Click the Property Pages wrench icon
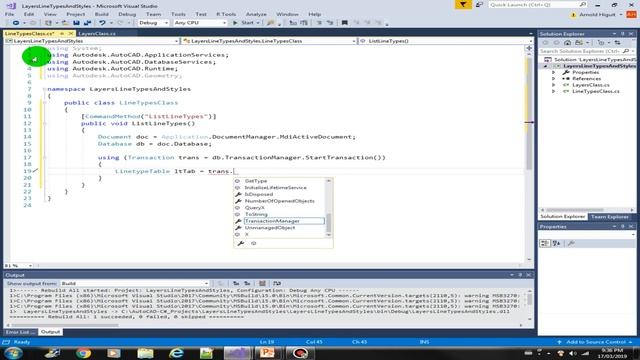The height and width of the screenshot is (360, 640). [x=571, y=243]
